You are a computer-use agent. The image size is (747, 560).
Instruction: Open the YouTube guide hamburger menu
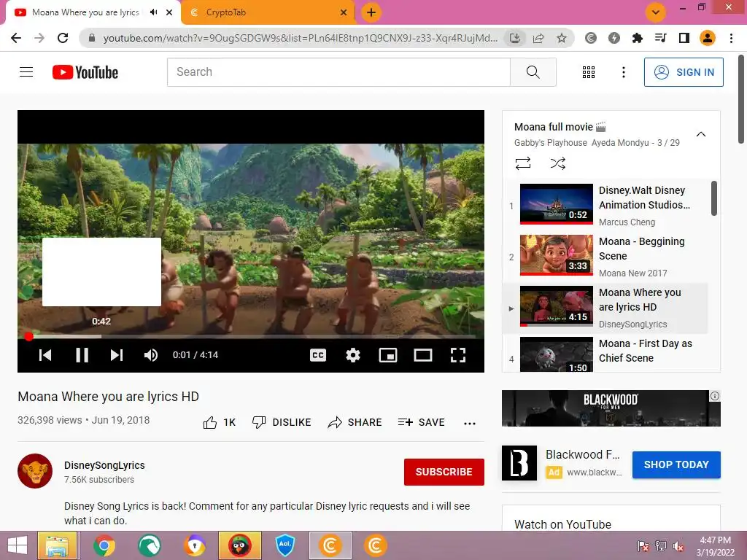click(26, 72)
